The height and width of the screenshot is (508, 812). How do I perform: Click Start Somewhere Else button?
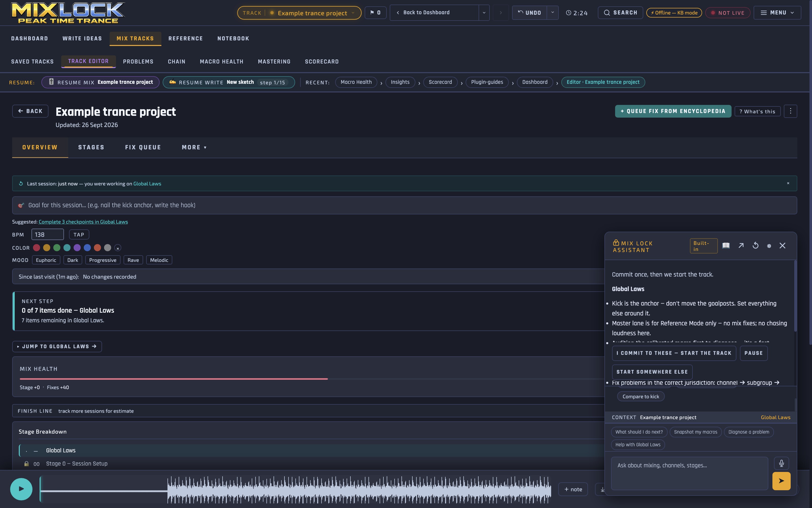point(652,372)
